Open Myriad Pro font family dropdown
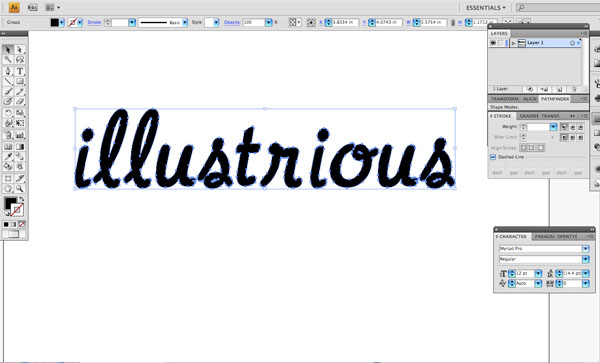Screen dimensions: 600x363 (585, 249)
